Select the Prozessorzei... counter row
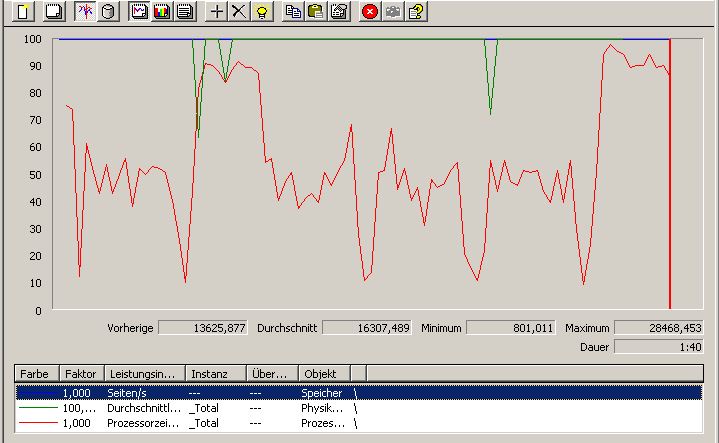Image resolution: width=719 pixels, height=443 pixels. pos(359,423)
